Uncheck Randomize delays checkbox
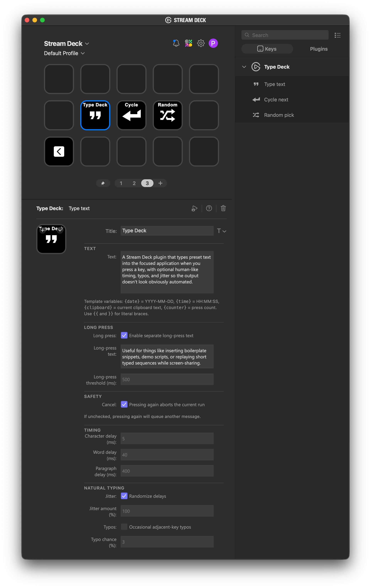371x588 pixels. [x=124, y=496]
